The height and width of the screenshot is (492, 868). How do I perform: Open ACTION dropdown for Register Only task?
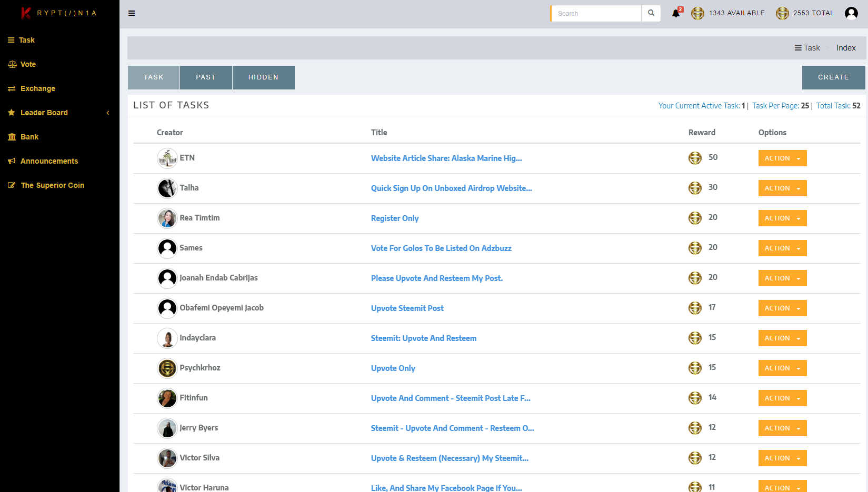coord(782,218)
